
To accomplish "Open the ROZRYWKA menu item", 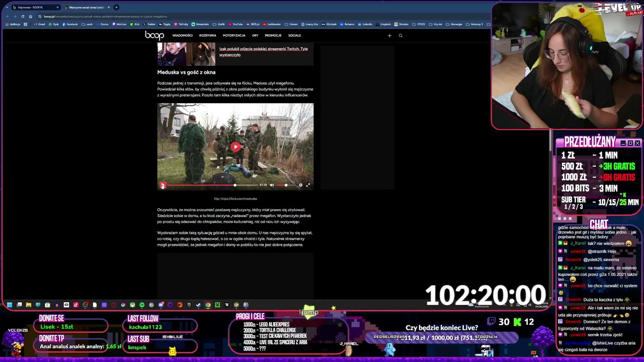I will (207, 35).
